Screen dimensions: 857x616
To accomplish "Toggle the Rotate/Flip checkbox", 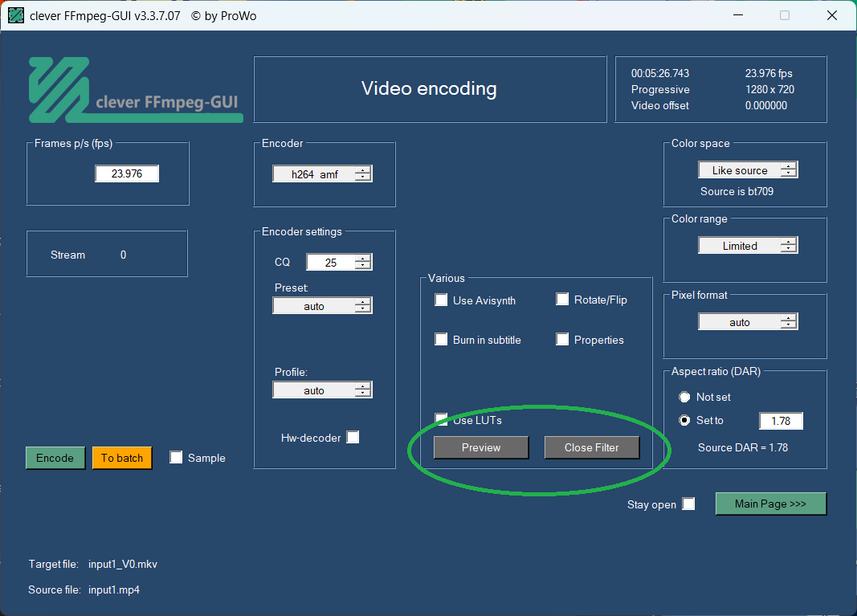I will pos(562,299).
